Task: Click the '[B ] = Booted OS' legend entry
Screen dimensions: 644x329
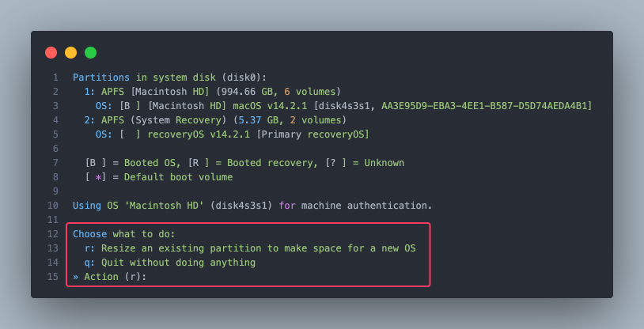Action: click(x=133, y=163)
